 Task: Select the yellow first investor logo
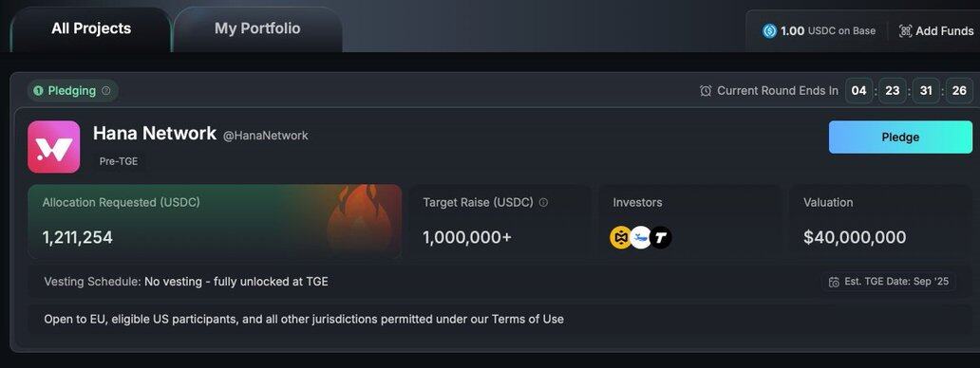coord(621,238)
